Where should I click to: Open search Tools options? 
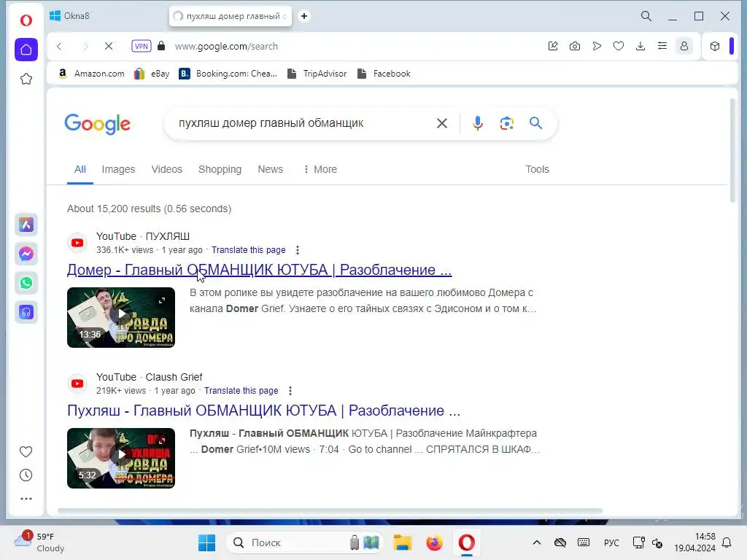point(537,169)
